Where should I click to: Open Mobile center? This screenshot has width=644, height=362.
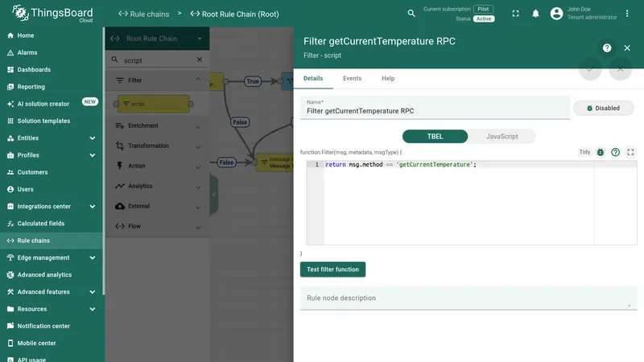pyautogui.click(x=52, y=343)
